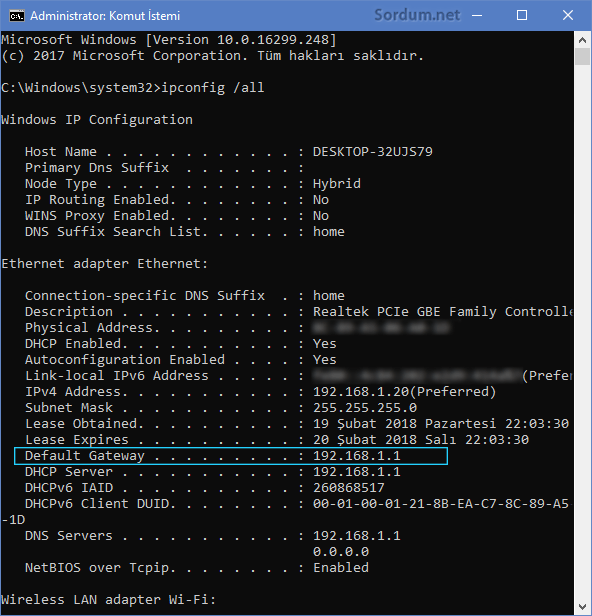Screen dimensions: 592x616
Task: Click the Subnet Mask value 255.255.255.0
Action: 365,408
